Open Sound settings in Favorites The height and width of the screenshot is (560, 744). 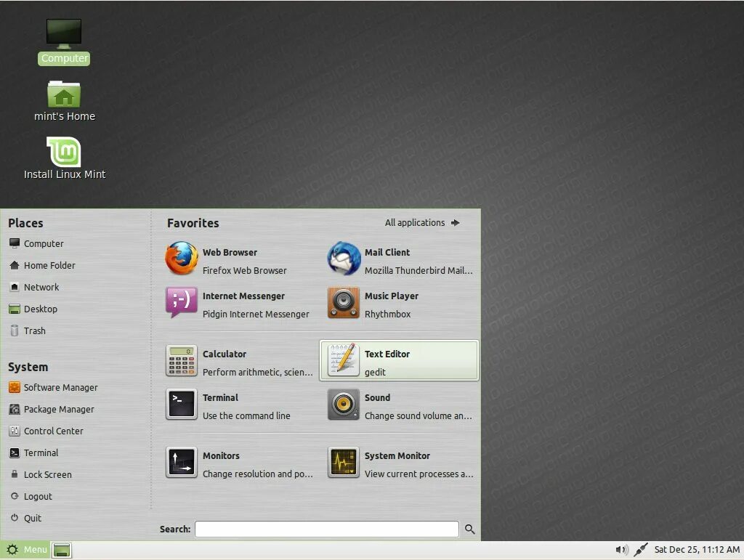click(399, 406)
